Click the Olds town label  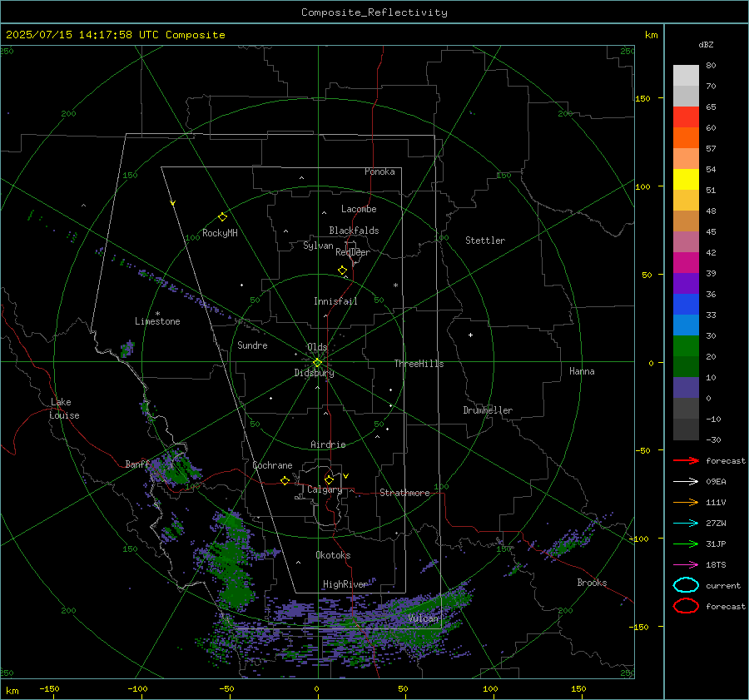click(317, 347)
